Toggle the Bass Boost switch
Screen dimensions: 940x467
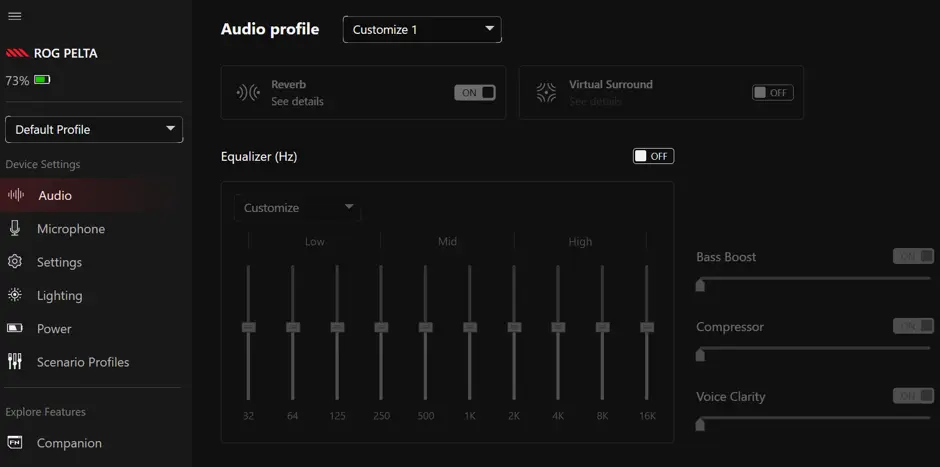913,256
